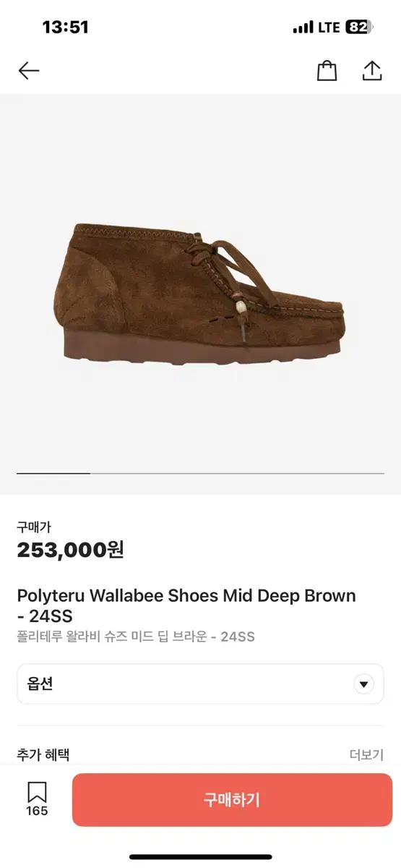The height and width of the screenshot is (868, 401).
Task: Tap the image carousel progress bar
Action: tap(200, 473)
